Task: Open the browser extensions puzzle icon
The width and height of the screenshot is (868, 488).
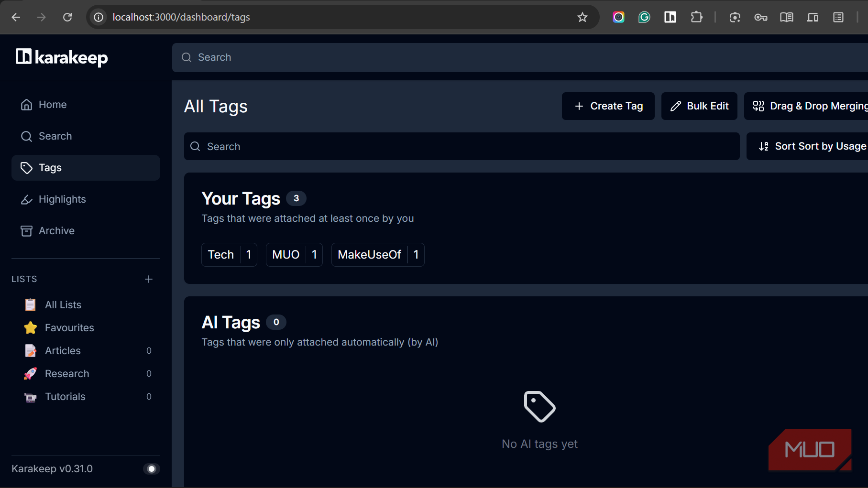Action: click(x=696, y=17)
